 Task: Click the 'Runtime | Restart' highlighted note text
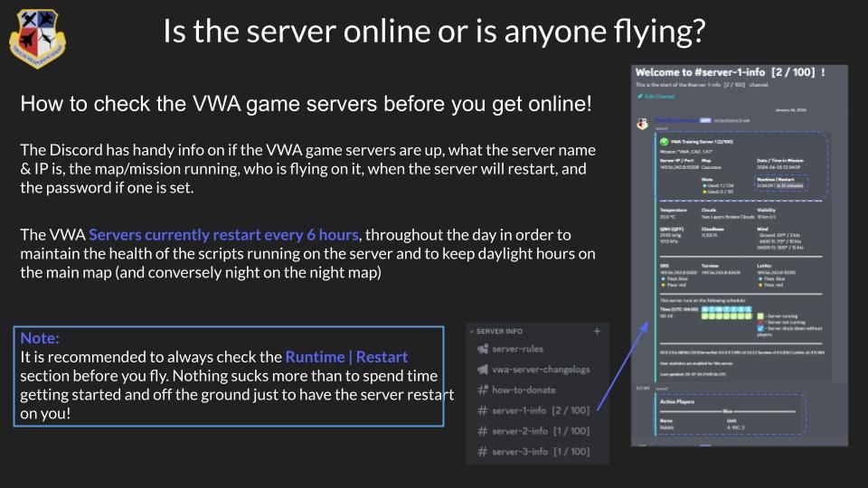click(346, 357)
